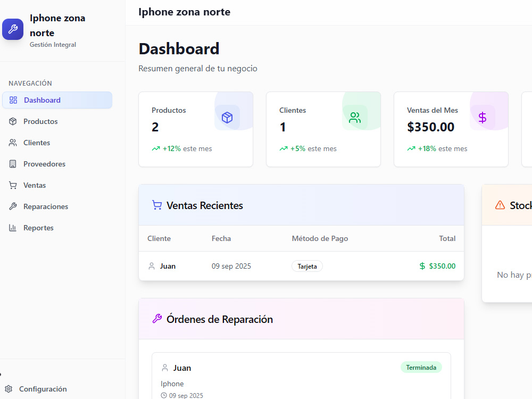Click the 09 sep 2025 date in sales row
The height and width of the screenshot is (399, 532).
pyautogui.click(x=231, y=266)
